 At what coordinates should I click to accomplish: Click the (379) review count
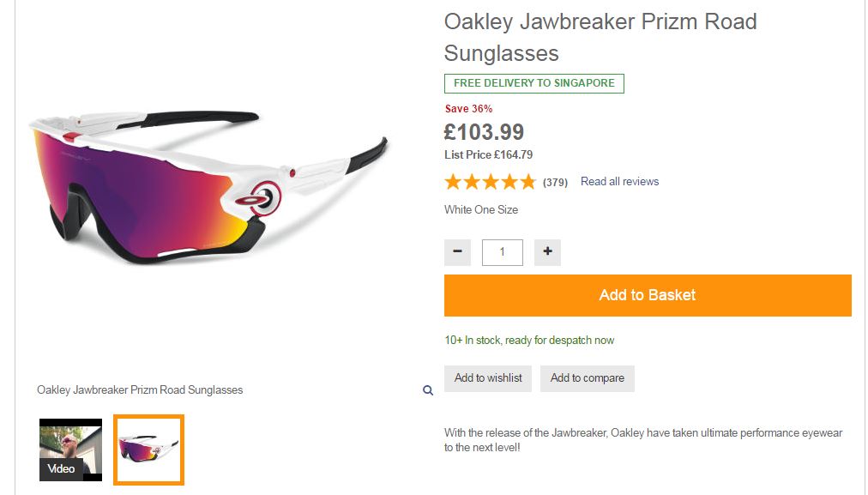tap(555, 183)
